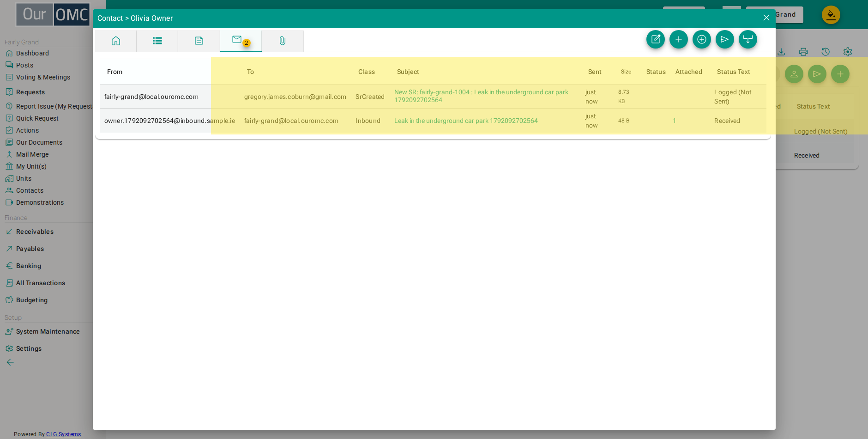Open Quick Request in the sidebar
The height and width of the screenshot is (439, 868).
click(x=37, y=118)
